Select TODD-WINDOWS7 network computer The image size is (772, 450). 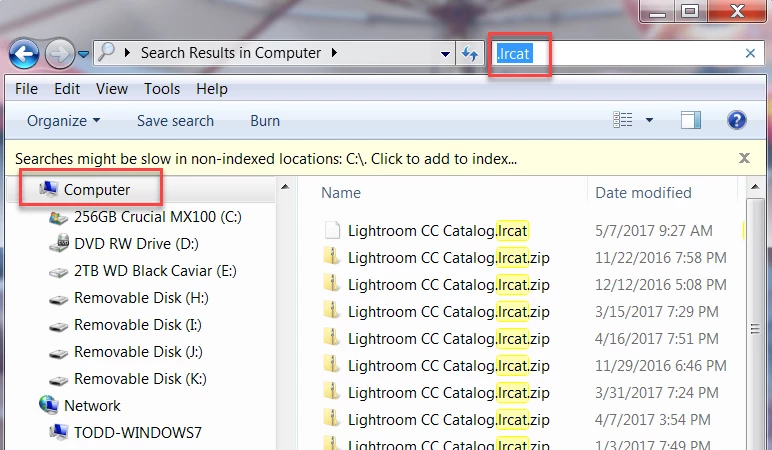click(x=138, y=433)
